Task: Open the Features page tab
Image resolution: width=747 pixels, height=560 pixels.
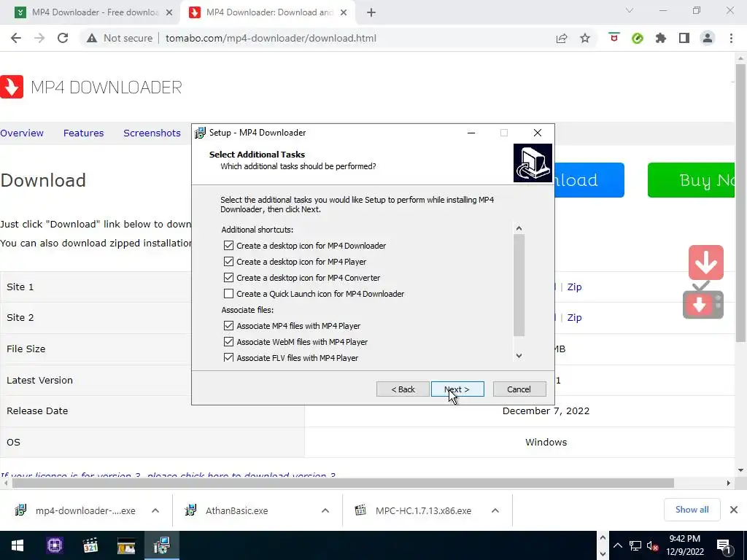Action: click(83, 133)
